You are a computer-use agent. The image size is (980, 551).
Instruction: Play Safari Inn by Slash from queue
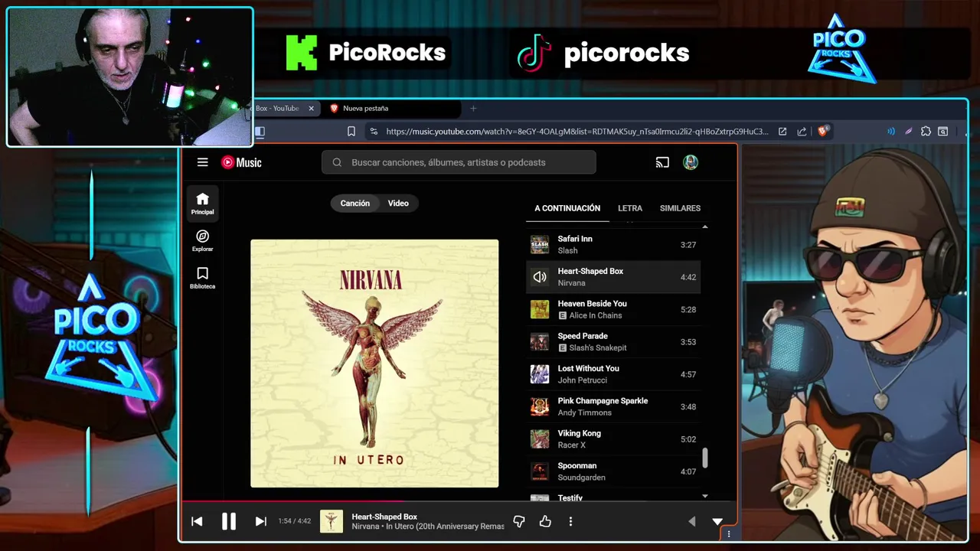(613, 245)
